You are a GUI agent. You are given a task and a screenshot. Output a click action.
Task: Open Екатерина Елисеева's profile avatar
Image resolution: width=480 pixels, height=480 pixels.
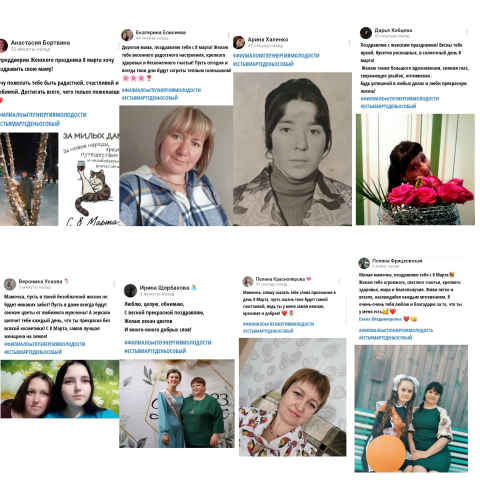pos(127,35)
